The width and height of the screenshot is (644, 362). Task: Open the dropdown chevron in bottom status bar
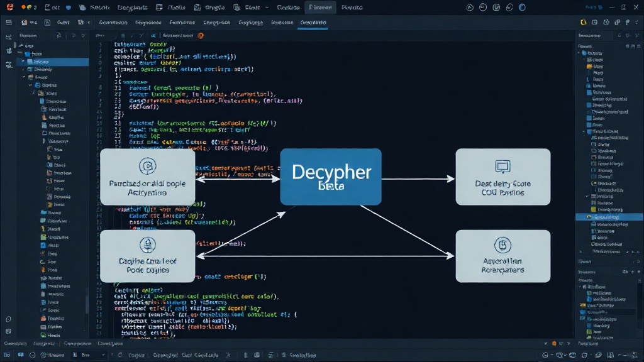coord(103,355)
